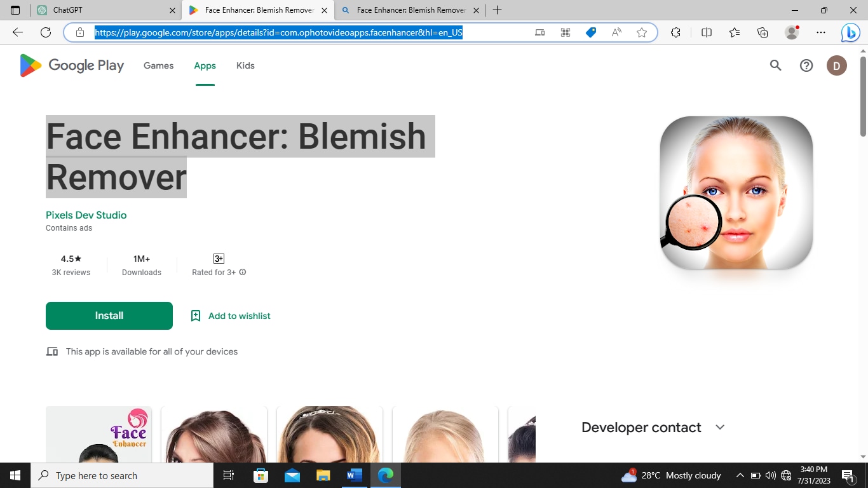Show hidden system tray icons

coord(740,475)
